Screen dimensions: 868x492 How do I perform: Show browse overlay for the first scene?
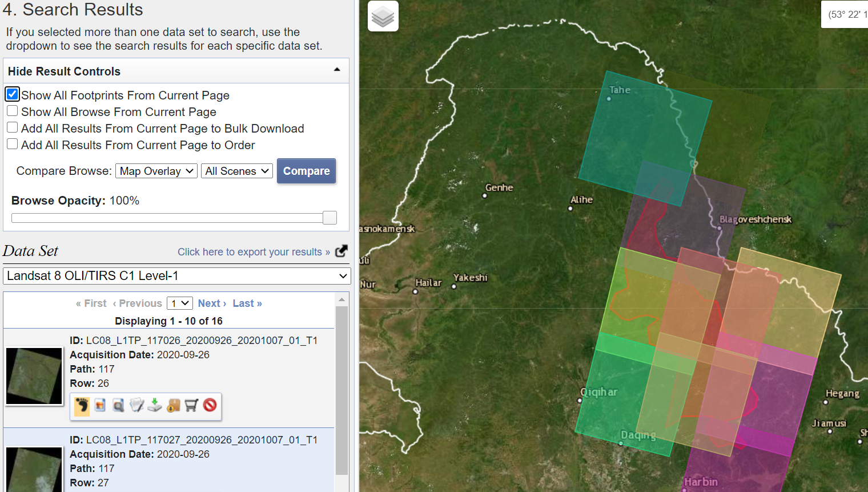99,406
